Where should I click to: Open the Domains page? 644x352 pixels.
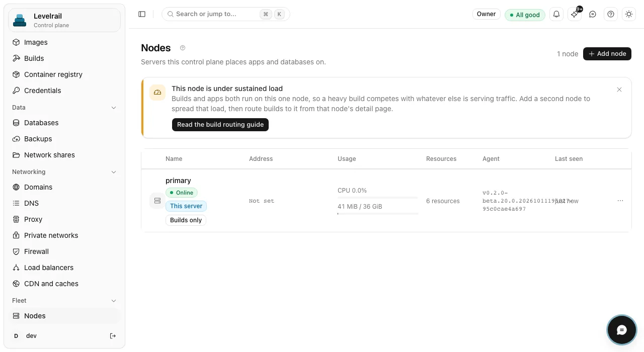point(64,187)
